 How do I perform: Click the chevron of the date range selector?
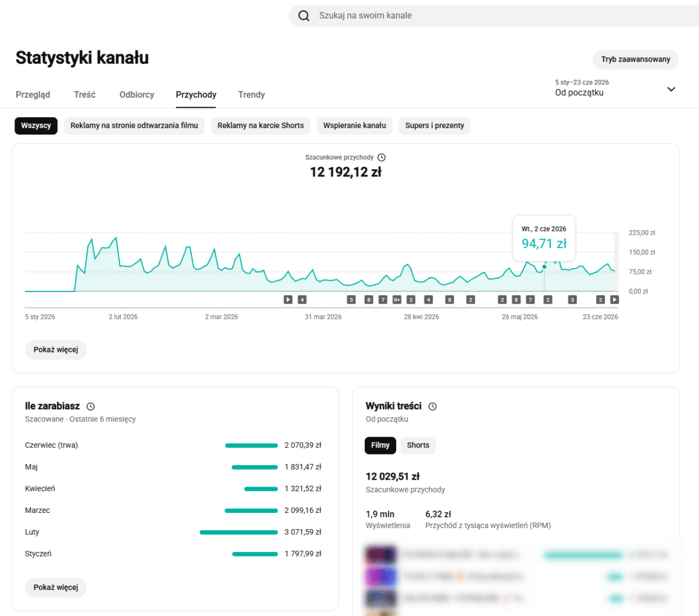click(x=671, y=89)
